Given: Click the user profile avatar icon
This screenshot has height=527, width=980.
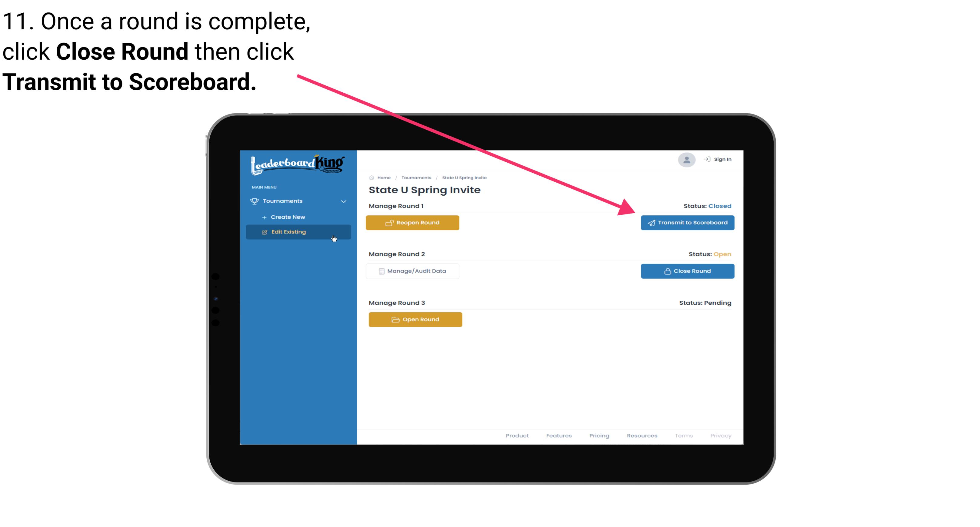Looking at the screenshot, I should 686,160.
